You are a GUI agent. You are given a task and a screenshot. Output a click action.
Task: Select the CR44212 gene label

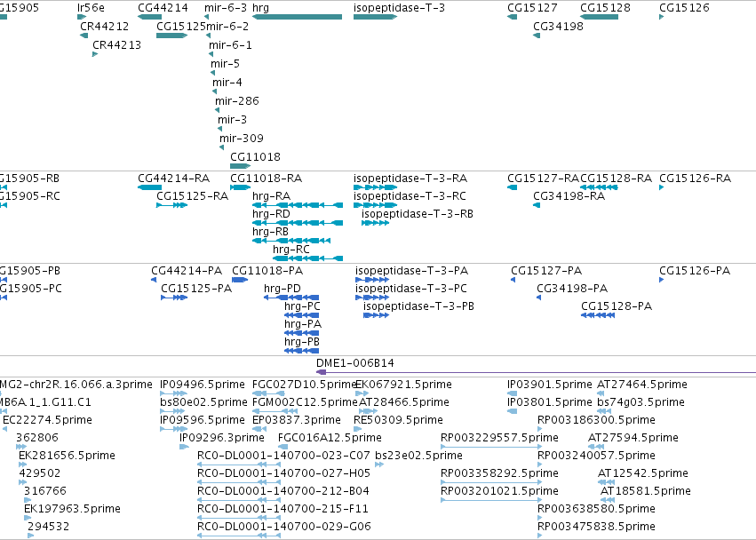pyautogui.click(x=105, y=26)
